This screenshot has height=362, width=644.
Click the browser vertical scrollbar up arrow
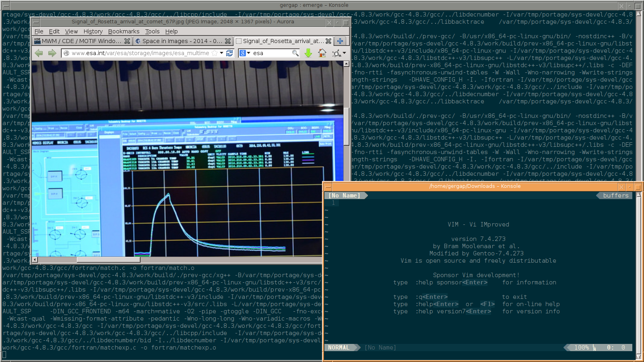tap(346, 64)
